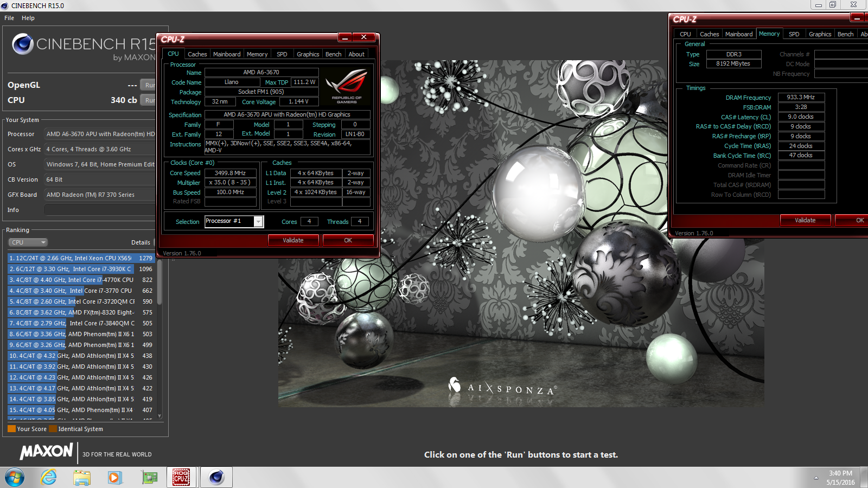Image resolution: width=868 pixels, height=488 pixels.
Task: Select the Core i7-3720QM ranking entry 590
Action: click(81, 301)
